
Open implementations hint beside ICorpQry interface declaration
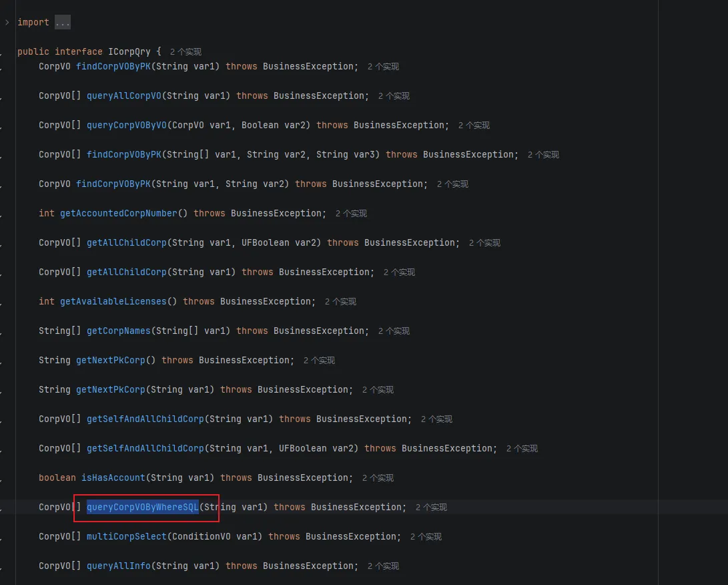[185, 52]
